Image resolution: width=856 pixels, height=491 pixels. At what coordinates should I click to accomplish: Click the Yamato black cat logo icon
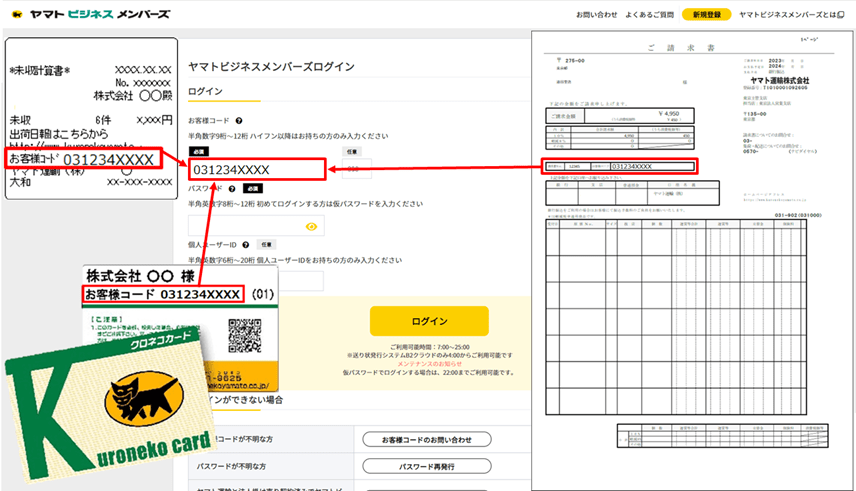pos(17,14)
